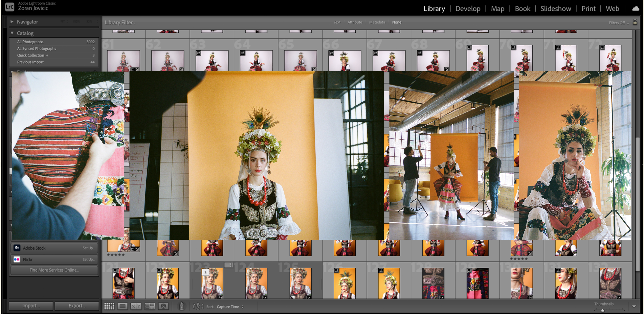644x314 pixels.
Task: Click the A-Z sort direction icon
Action: coord(198,306)
